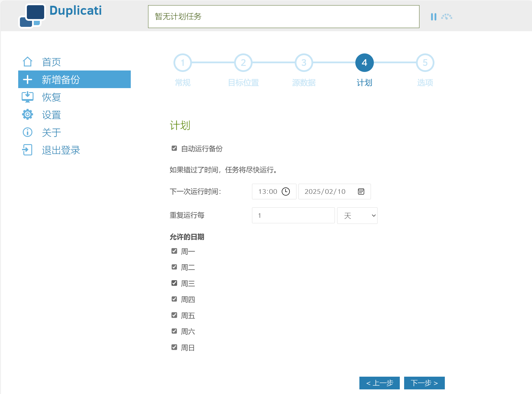Click the 上一步 button
532x394 pixels.
[x=380, y=383]
